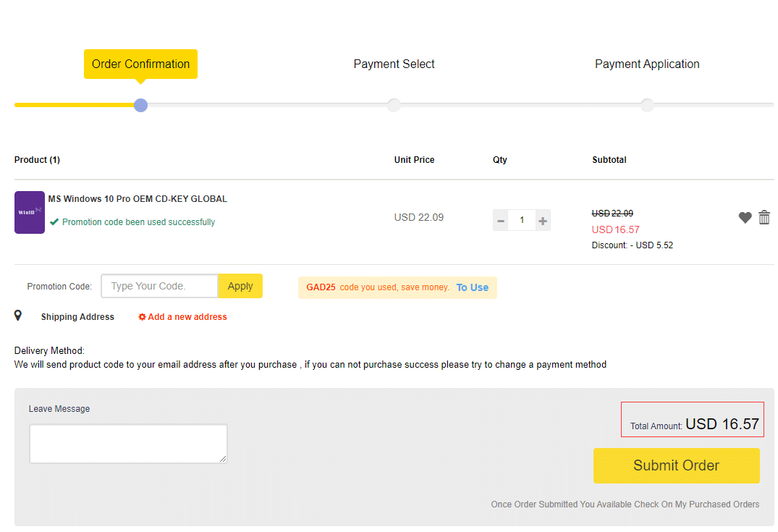
Task: Click the green promotion success checkmark
Action: (x=54, y=221)
